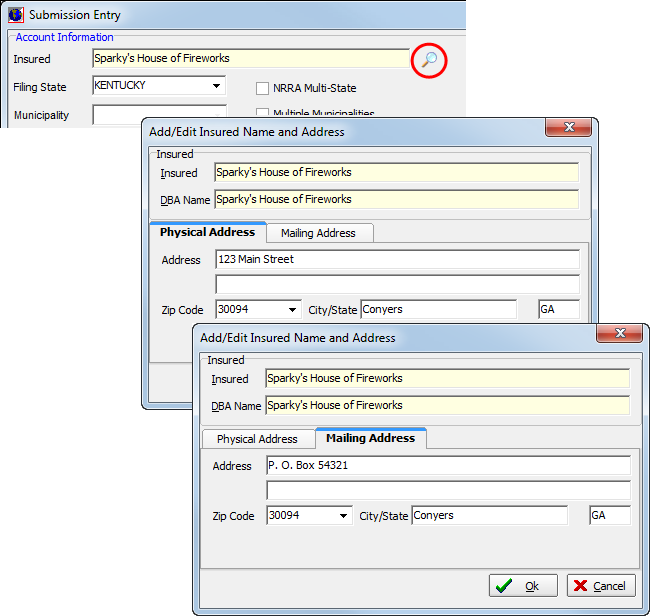
Task: Click the DBA Name field in the frontmost dialog
Action: pos(447,406)
